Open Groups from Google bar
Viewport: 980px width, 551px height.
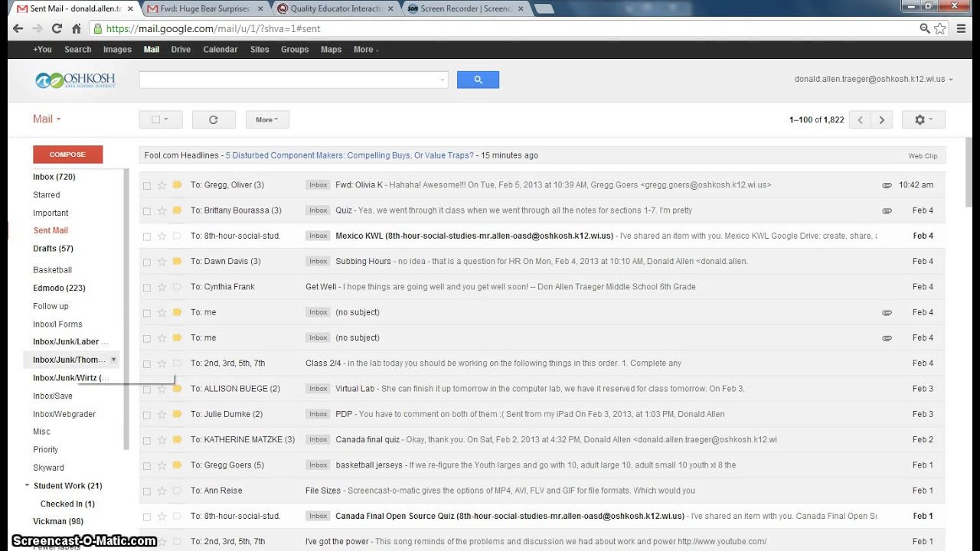[295, 50]
